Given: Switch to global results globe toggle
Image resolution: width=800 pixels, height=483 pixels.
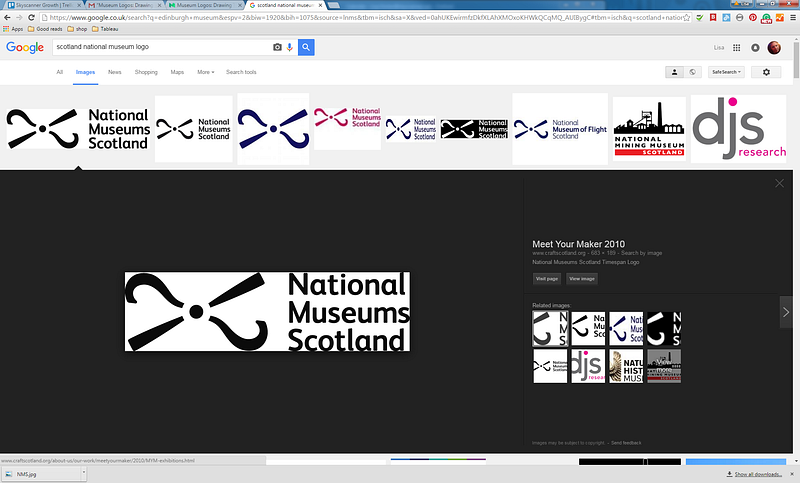Looking at the screenshot, I should tap(692, 72).
